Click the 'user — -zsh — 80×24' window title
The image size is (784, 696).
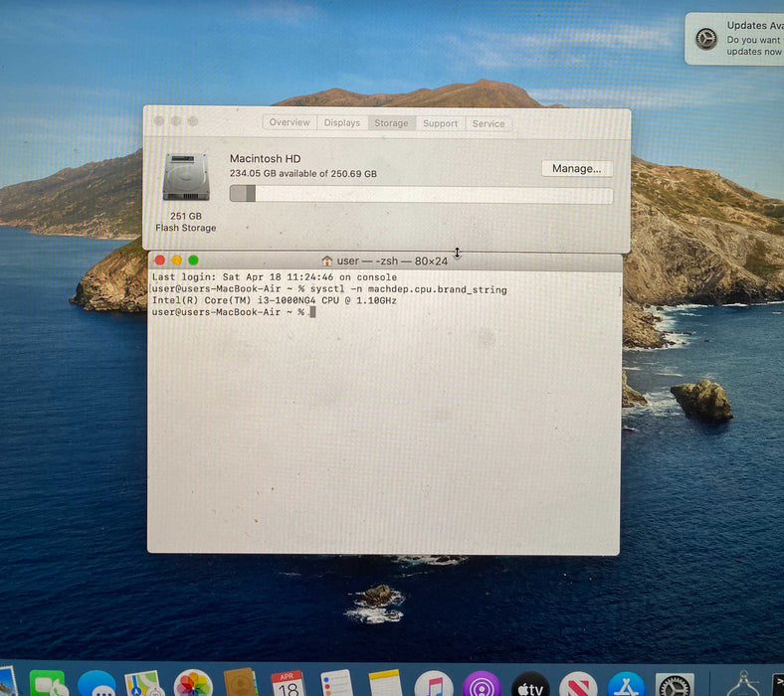(x=392, y=261)
